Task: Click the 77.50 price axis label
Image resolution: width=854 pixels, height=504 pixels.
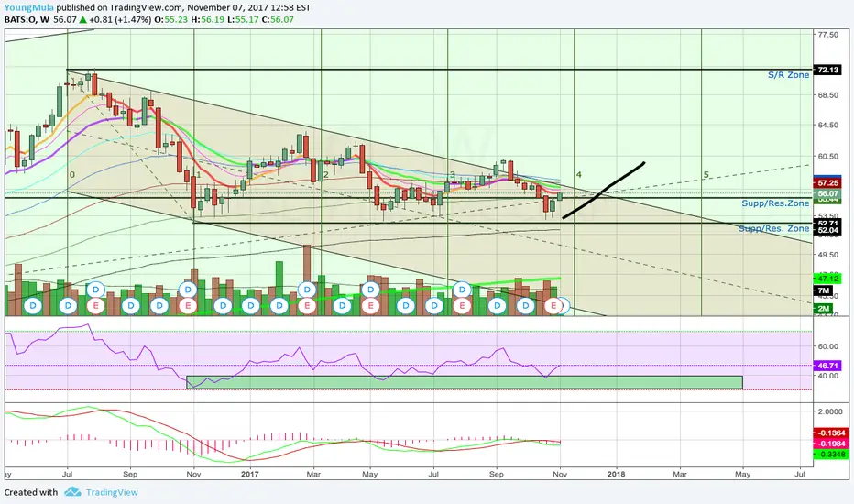Action: pos(827,35)
